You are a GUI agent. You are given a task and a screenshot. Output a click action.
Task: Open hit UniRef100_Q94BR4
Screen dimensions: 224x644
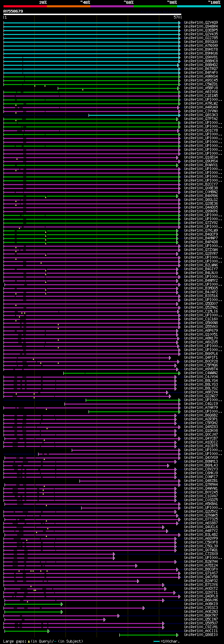coord(201,26)
